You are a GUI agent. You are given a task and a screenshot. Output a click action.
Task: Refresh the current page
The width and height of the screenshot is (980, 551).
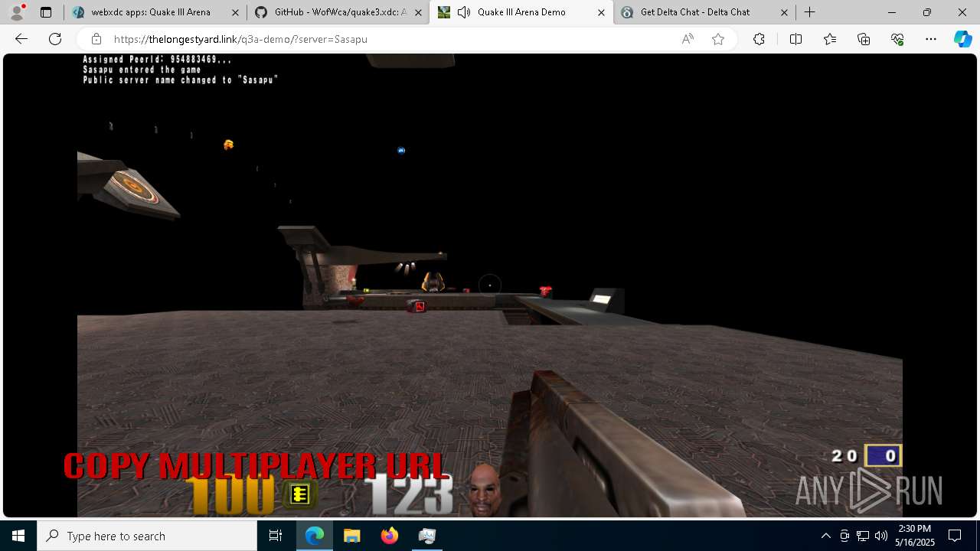point(55,39)
